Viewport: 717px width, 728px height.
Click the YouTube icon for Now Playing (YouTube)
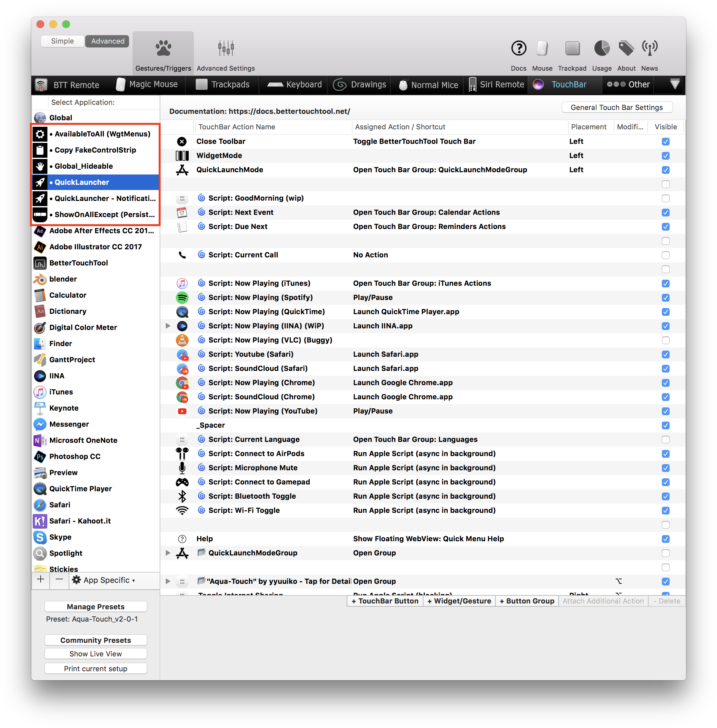(x=182, y=411)
